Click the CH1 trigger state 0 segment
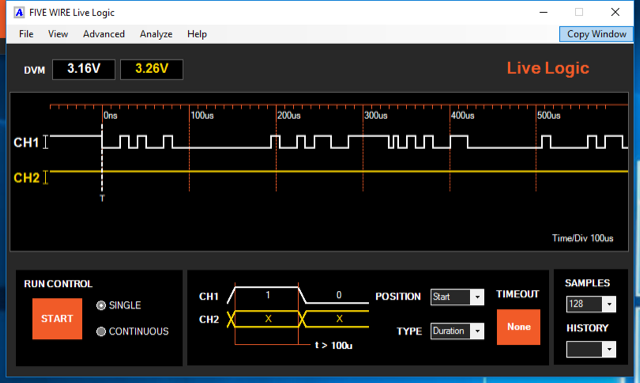This screenshot has width=640, height=383. point(338,295)
